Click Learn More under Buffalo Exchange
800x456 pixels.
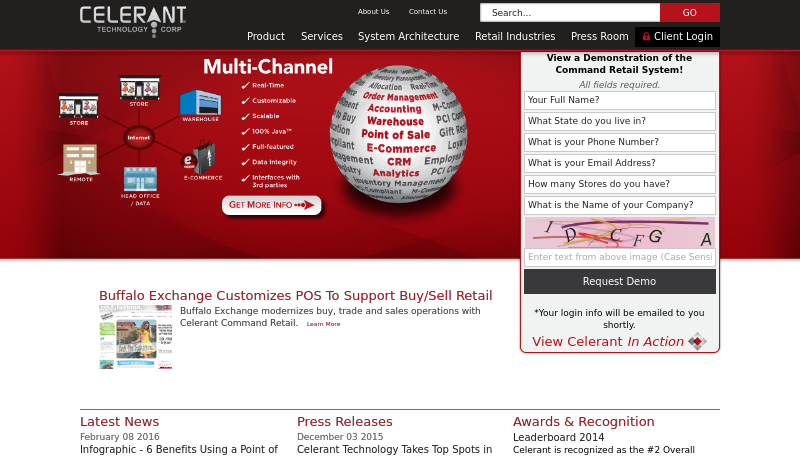[x=323, y=324]
